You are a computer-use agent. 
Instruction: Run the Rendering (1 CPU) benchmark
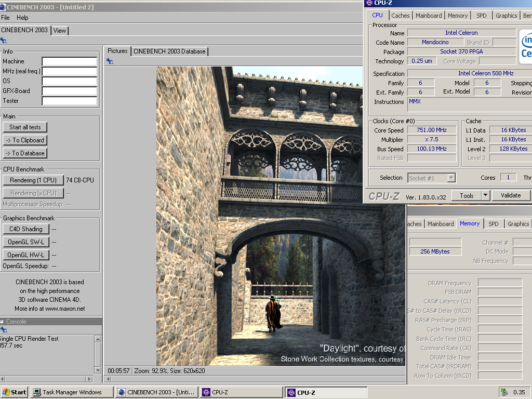33,180
